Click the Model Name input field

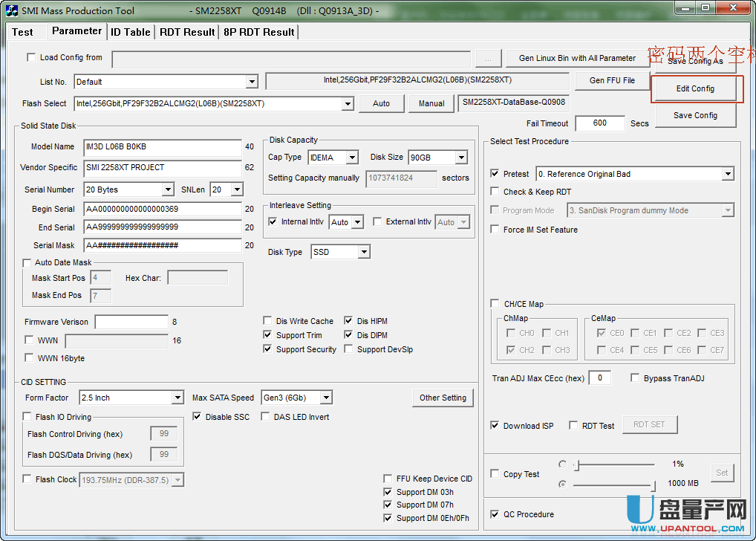[x=162, y=147]
